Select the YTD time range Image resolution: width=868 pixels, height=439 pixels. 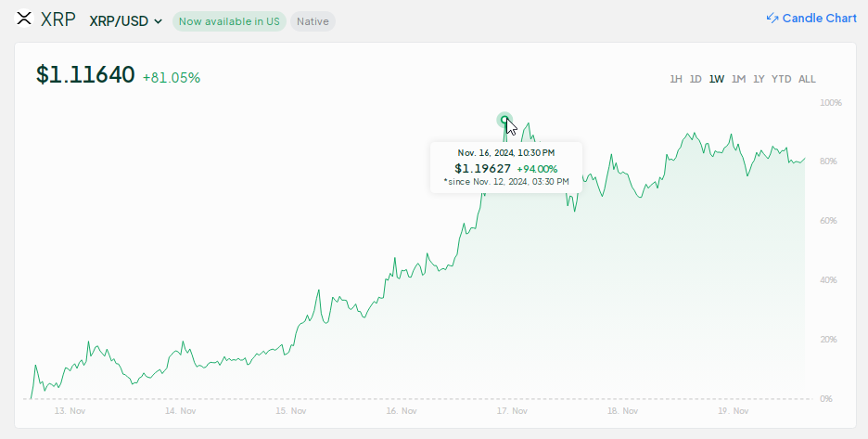(781, 79)
